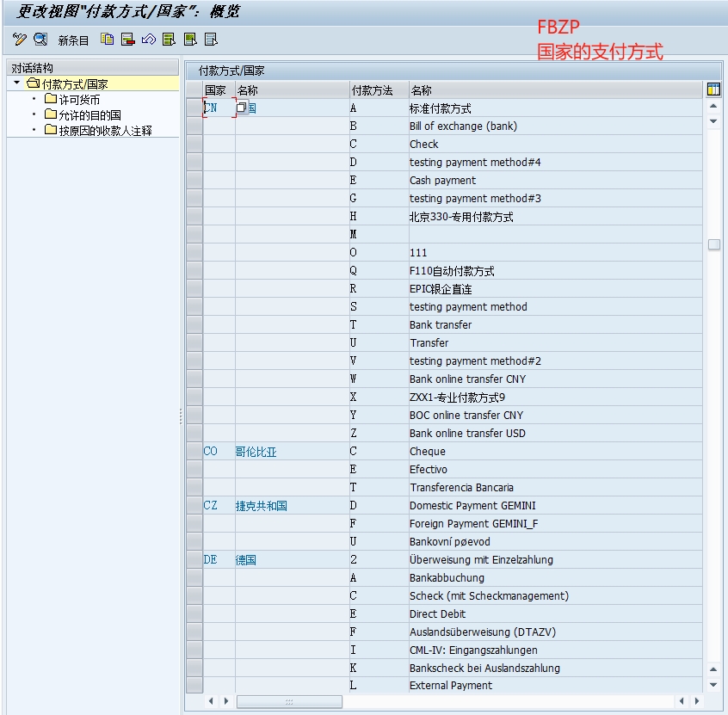Select row selector for Check row
This screenshot has height=715, width=728.
coord(194,144)
